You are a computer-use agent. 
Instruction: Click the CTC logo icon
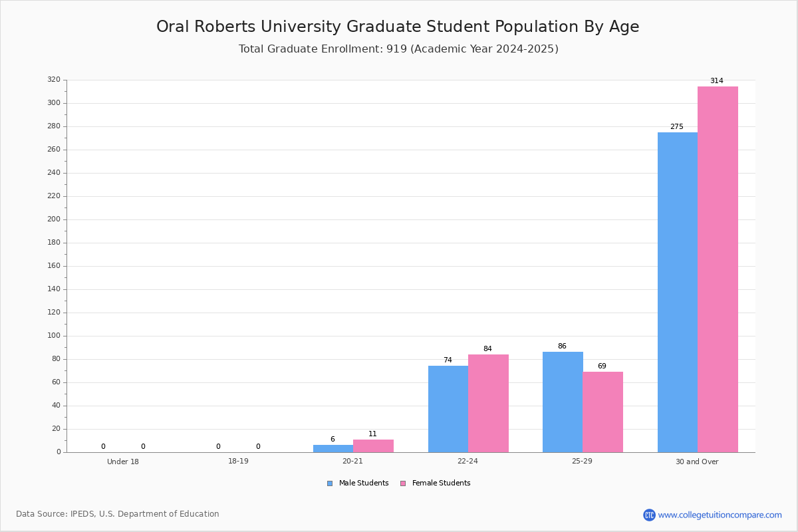pyautogui.click(x=649, y=515)
